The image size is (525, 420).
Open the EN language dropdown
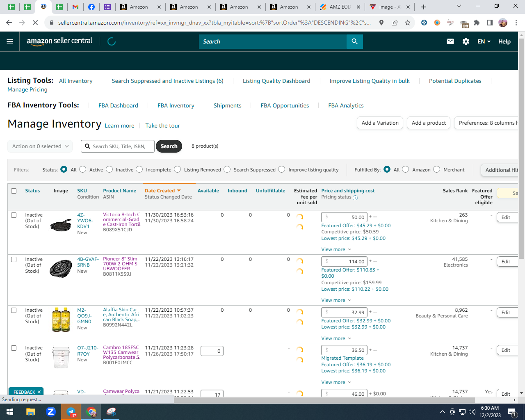click(x=484, y=41)
